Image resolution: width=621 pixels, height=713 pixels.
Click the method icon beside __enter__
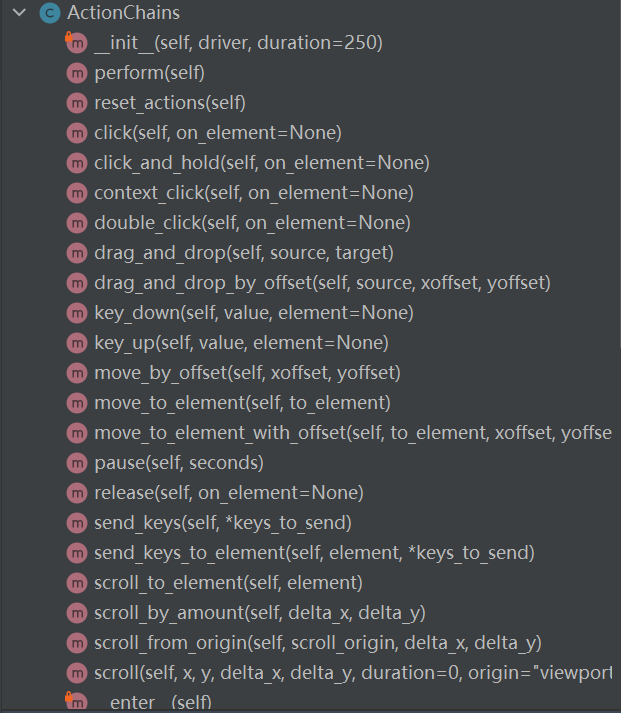pyautogui.click(x=76, y=702)
